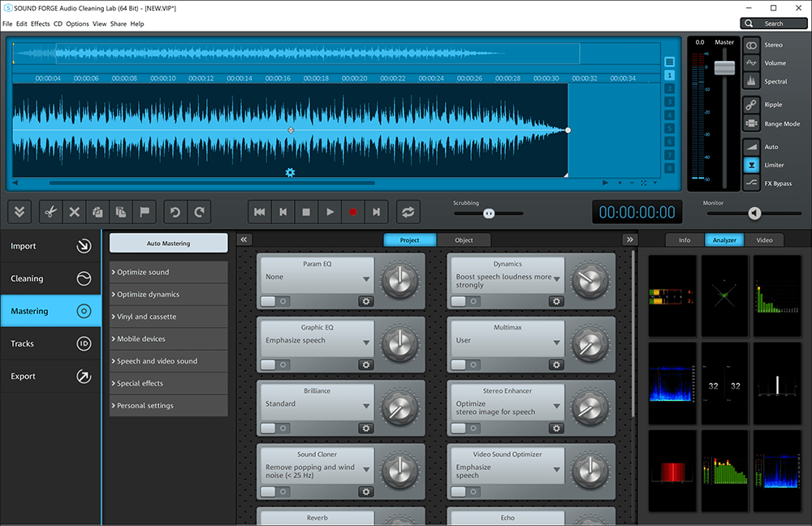Switch to the Object tab
812x526 pixels.
coord(464,240)
